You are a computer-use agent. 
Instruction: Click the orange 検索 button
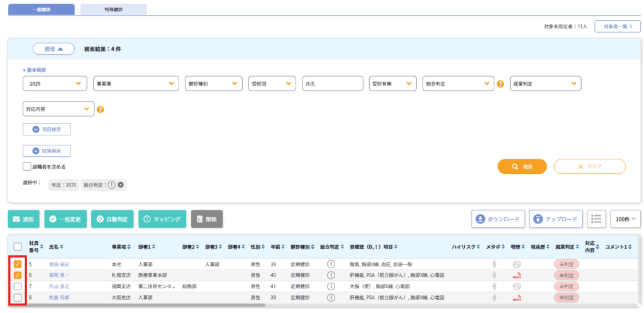(x=522, y=166)
